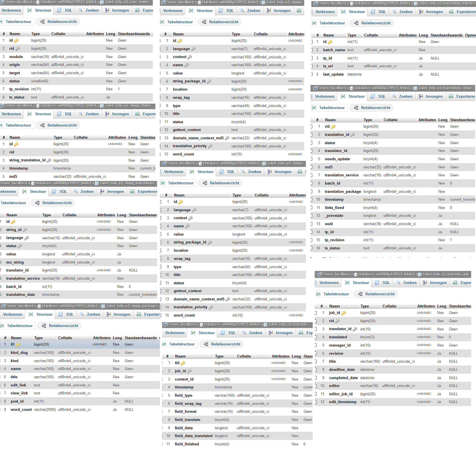Click Naam column header in txbr_icl_string_packages table
The image size is (476, 453).
coord(16,338)
